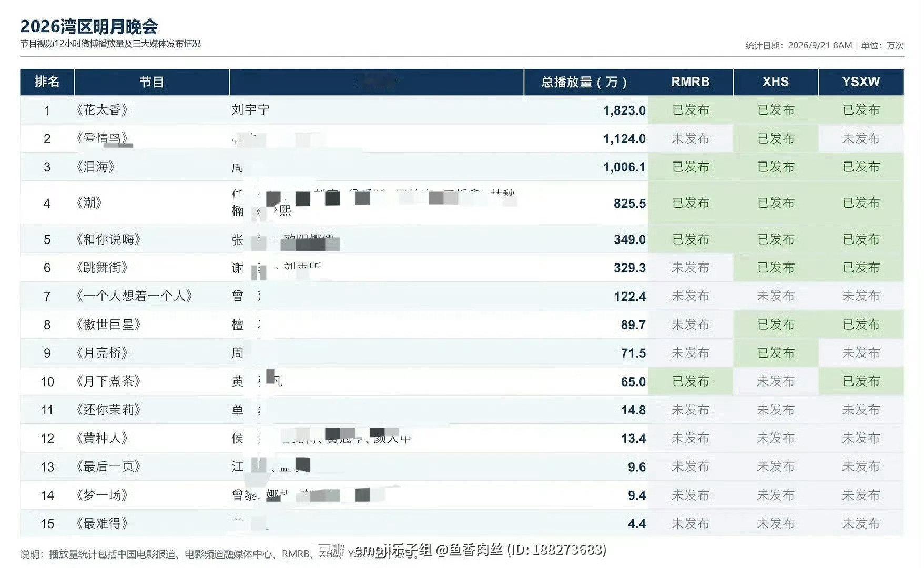
Task: Select the program title 《月下煮茶》
Action: (x=108, y=381)
